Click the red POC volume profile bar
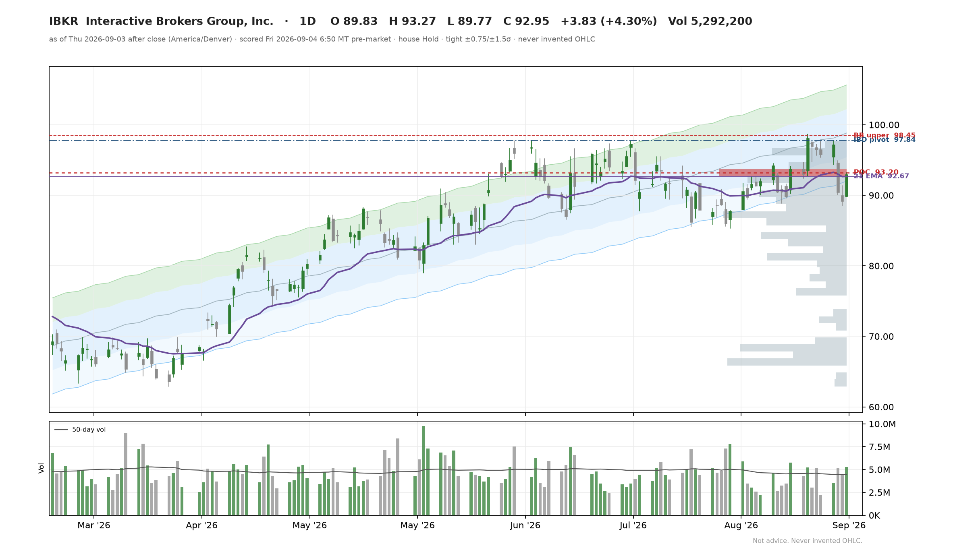The width and height of the screenshot is (980, 554). point(783,173)
